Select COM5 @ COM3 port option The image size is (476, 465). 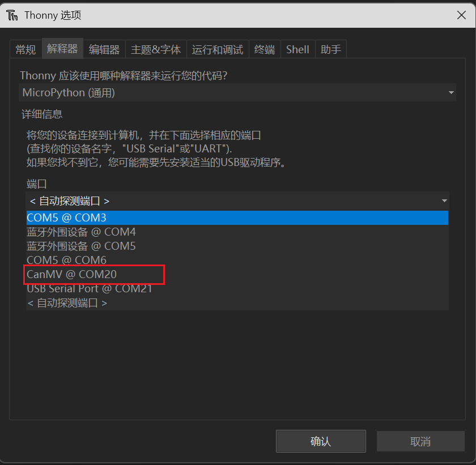point(237,218)
